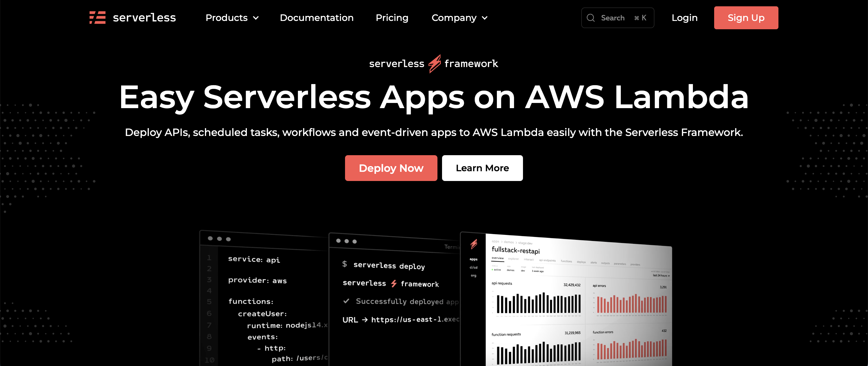Click the Sign Up button

746,17
